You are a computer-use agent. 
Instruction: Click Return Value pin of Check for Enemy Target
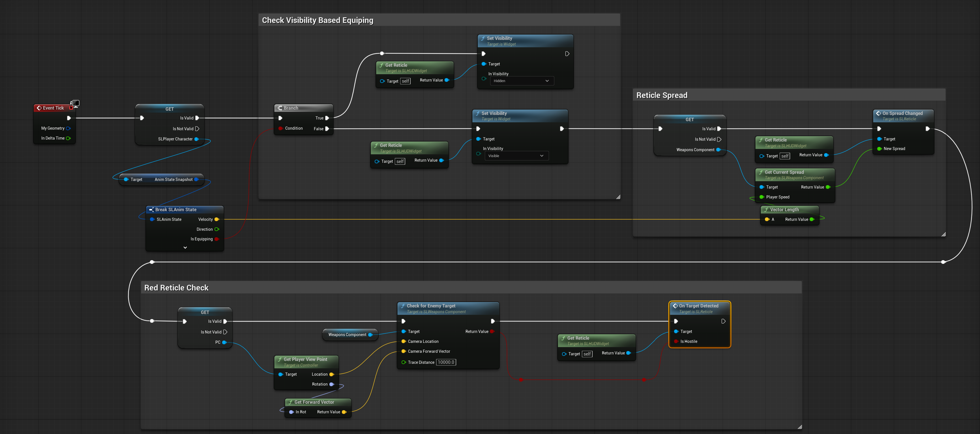492,332
